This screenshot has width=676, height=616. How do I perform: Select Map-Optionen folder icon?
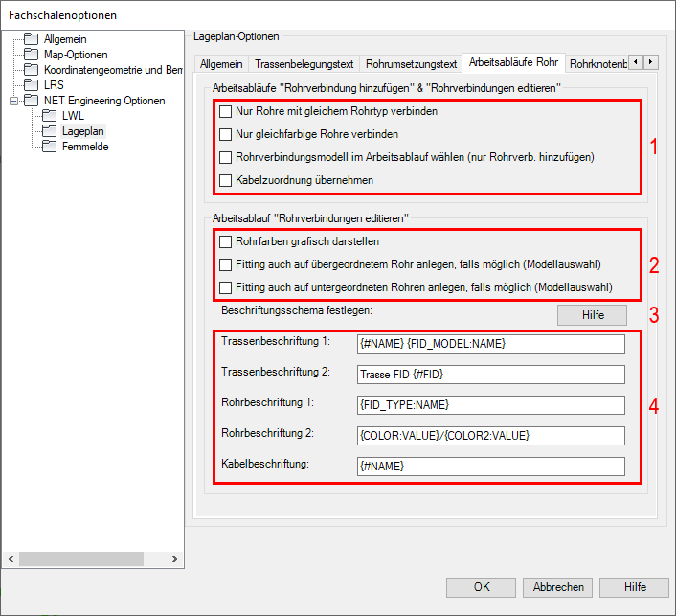pyautogui.click(x=33, y=55)
